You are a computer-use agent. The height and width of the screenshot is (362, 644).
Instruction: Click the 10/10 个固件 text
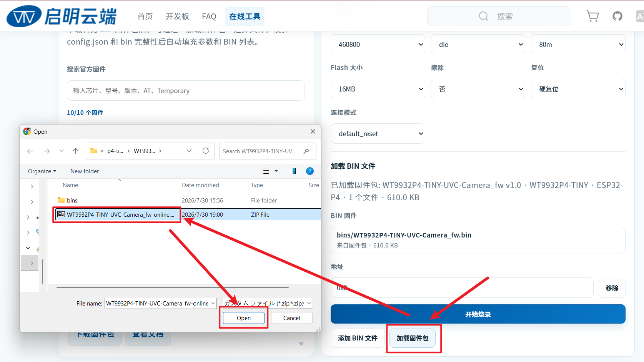pyautogui.click(x=85, y=113)
